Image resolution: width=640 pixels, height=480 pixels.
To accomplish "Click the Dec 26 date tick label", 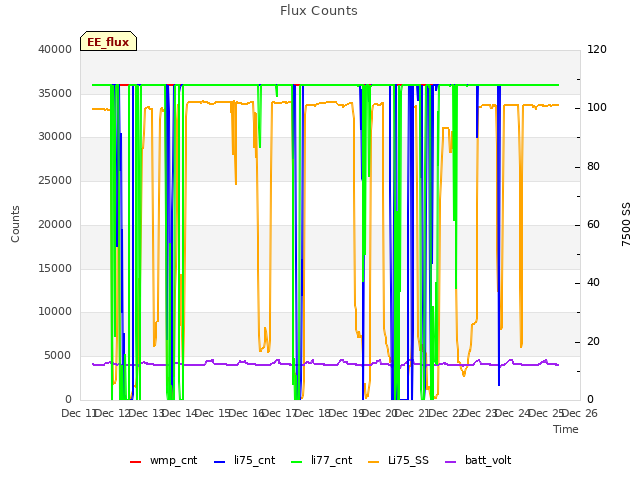I will pos(580,413).
